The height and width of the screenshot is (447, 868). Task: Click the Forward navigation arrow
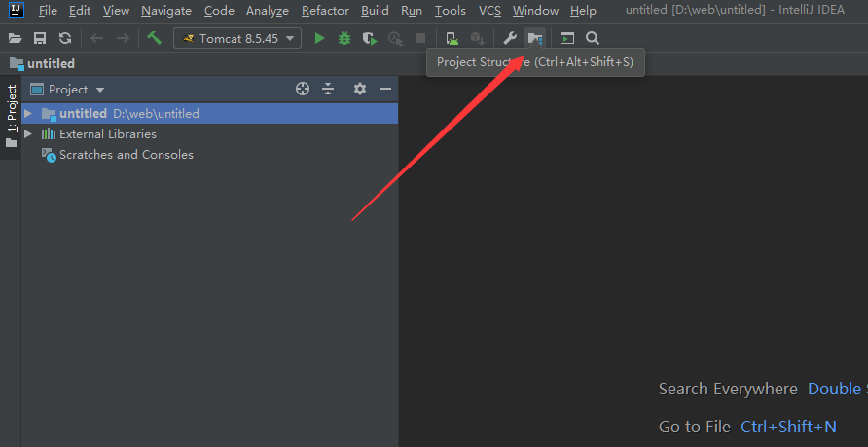pos(123,38)
